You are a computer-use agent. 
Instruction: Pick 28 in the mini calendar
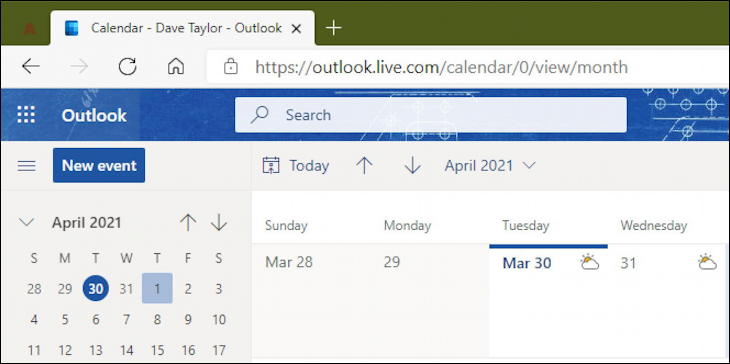34,289
